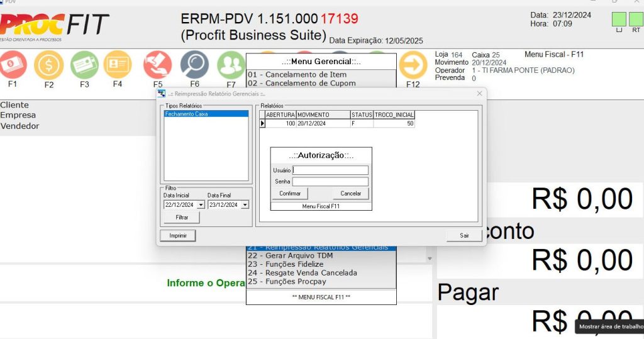
Task: Click the MENU FISCAL F11 footer text
Action: coord(321,297)
